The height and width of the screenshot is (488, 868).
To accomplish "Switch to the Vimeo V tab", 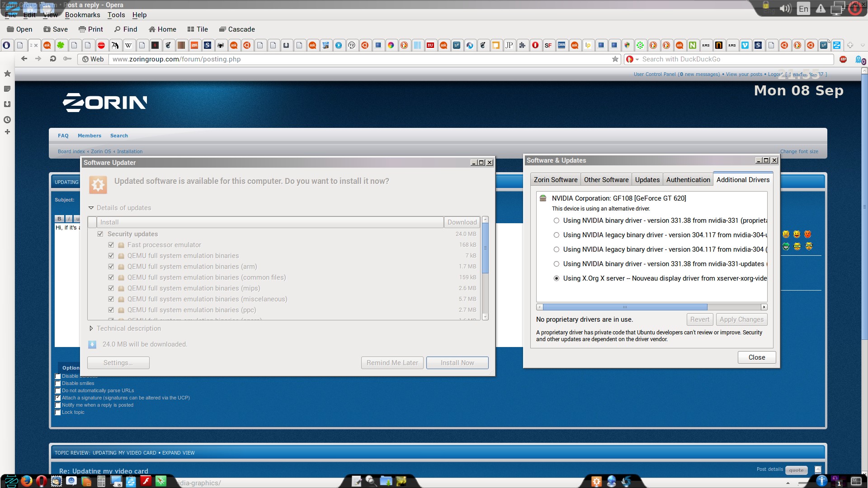I will (x=745, y=45).
